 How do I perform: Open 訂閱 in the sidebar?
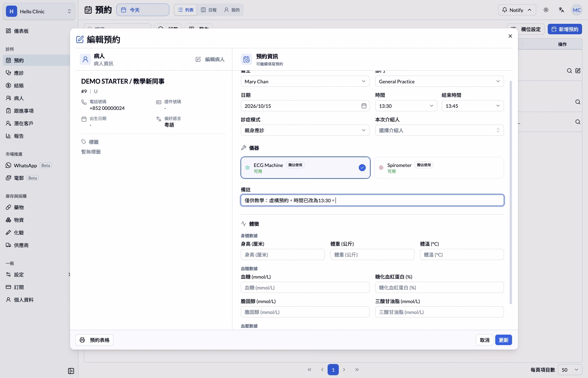36,287
